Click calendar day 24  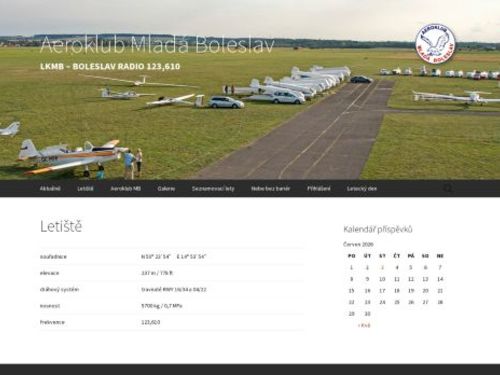382,302
